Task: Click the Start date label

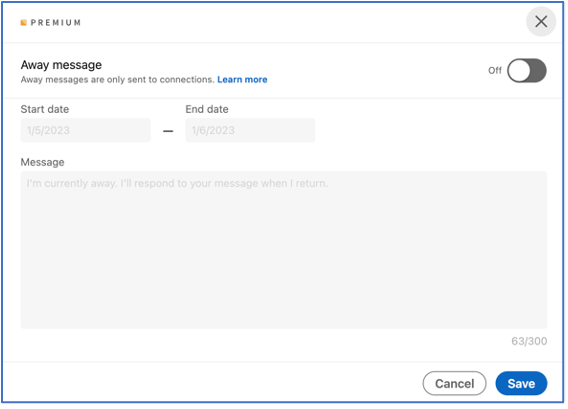Action: pos(45,109)
